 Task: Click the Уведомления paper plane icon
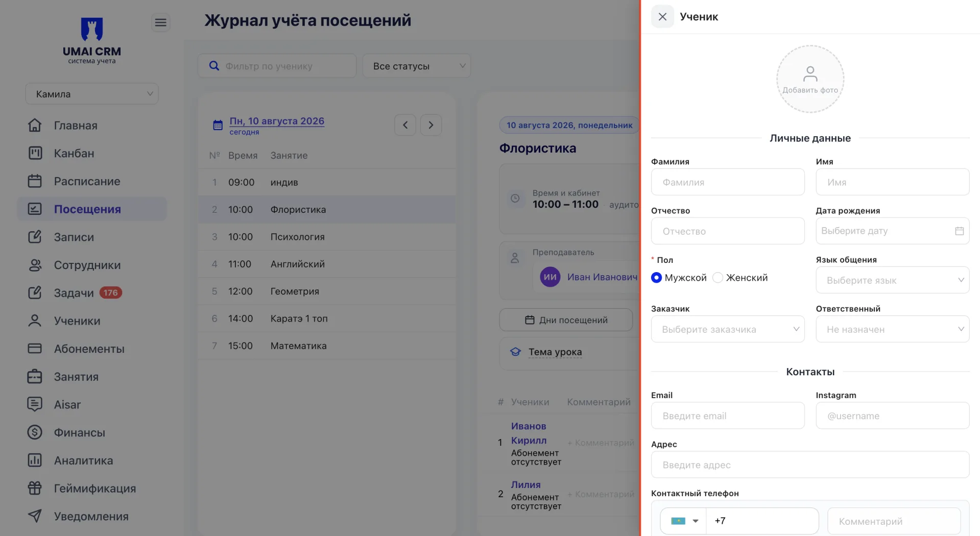click(x=35, y=516)
